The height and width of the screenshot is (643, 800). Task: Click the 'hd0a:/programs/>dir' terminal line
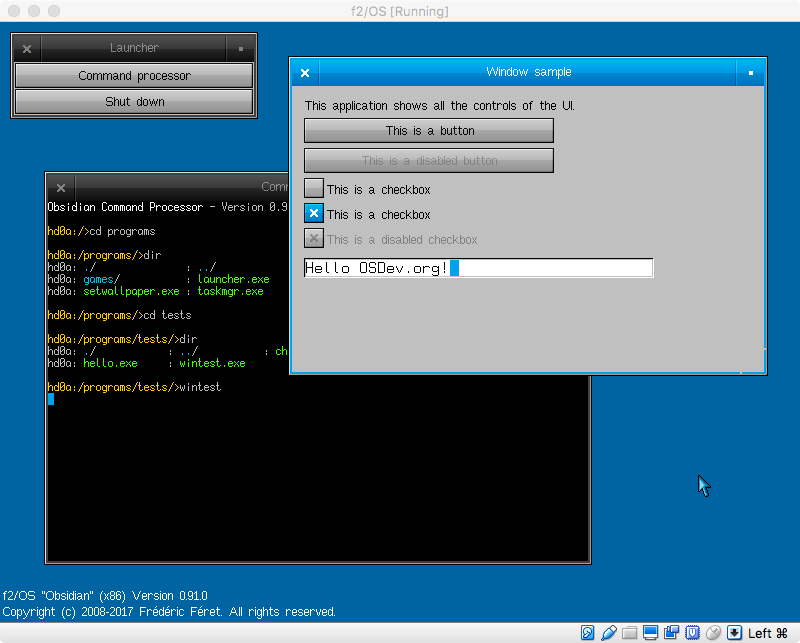pyautogui.click(x=104, y=255)
